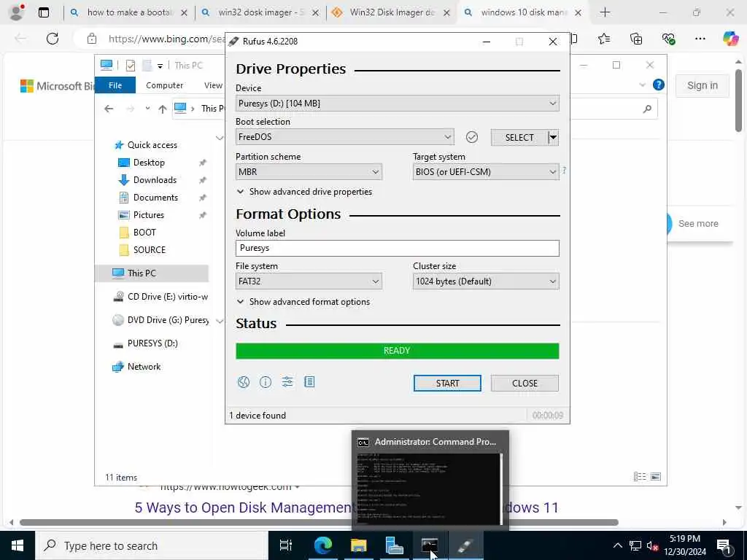Open Edge browser essentials heart icon
The width and height of the screenshot is (747, 560).
tap(668, 39)
